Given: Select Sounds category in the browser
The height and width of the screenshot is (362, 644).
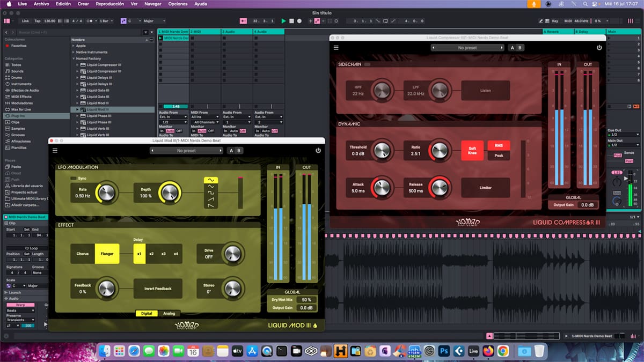Looking at the screenshot, I should pos(17,71).
